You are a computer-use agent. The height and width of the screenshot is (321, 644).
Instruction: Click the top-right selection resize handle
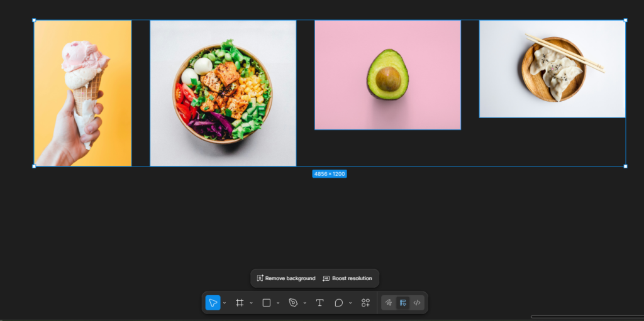(626, 20)
